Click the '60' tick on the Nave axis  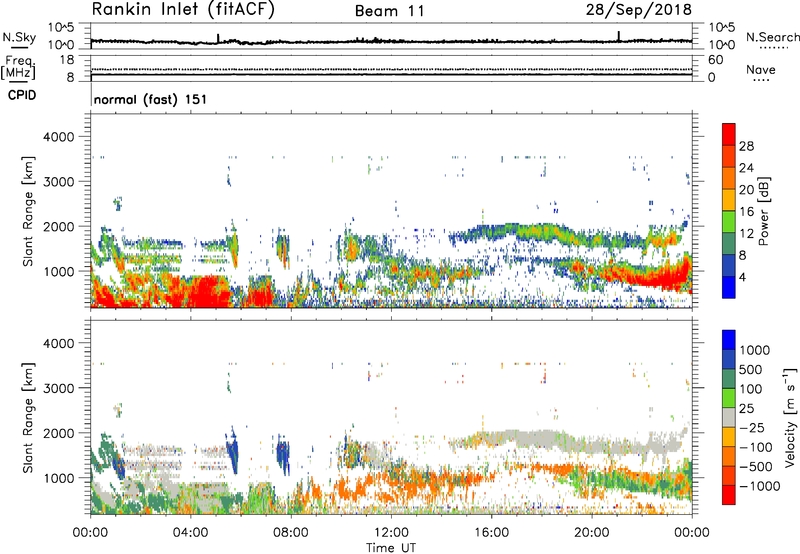[715, 60]
